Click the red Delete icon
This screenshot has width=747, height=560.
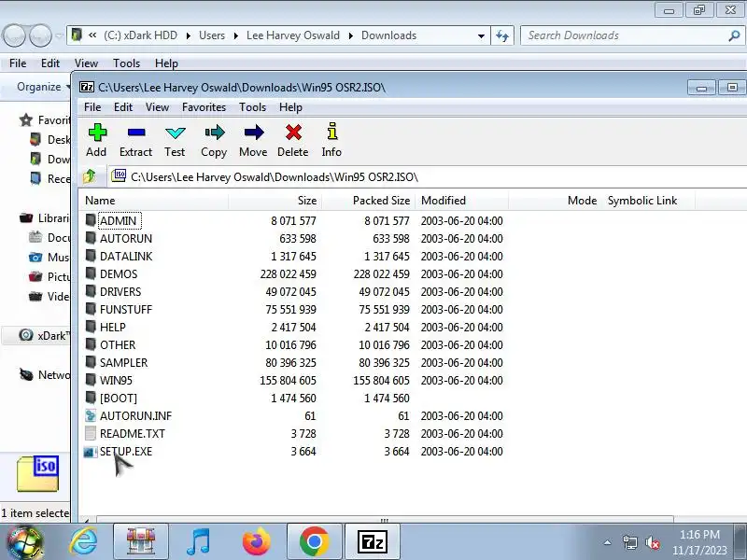pyautogui.click(x=293, y=133)
